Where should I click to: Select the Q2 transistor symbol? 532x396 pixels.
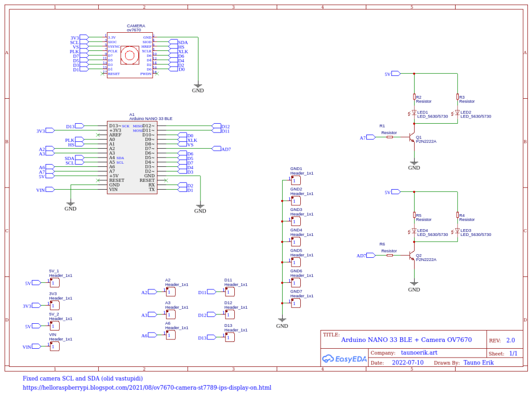411,256
